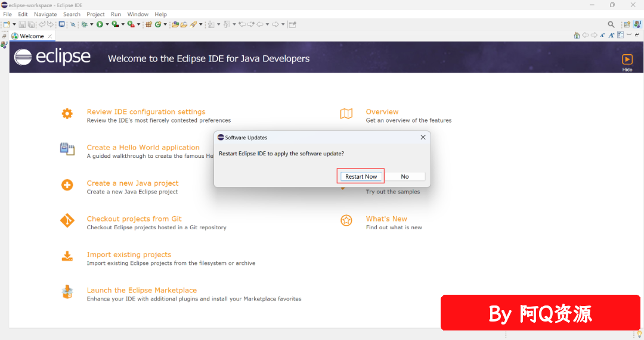Expand the Coverage dropdown arrow

[123, 24]
